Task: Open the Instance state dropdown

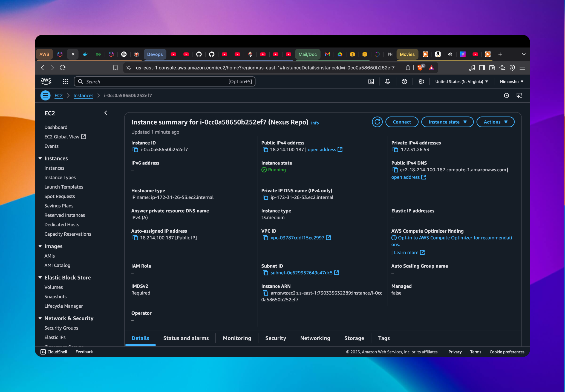Action: 447,122
